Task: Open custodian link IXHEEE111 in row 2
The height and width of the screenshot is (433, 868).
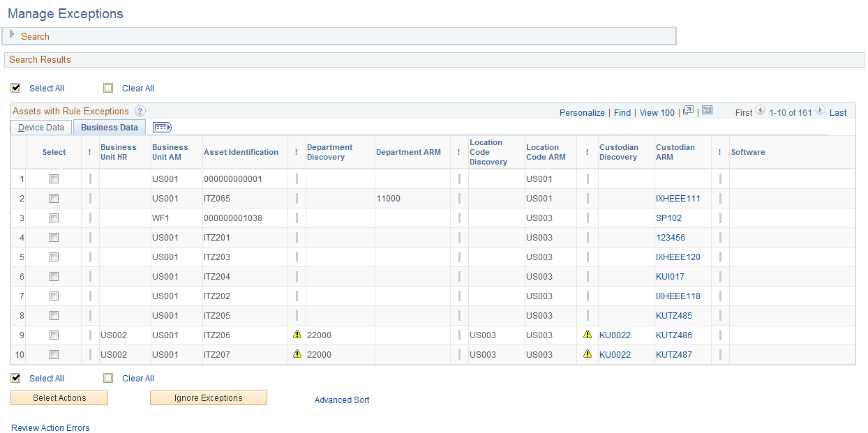Action: (x=678, y=198)
